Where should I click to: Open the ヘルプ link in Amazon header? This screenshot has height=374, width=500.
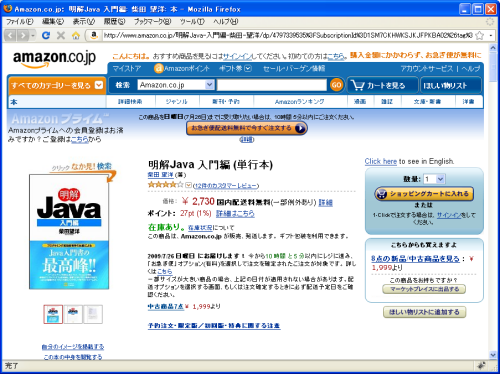click(x=471, y=69)
